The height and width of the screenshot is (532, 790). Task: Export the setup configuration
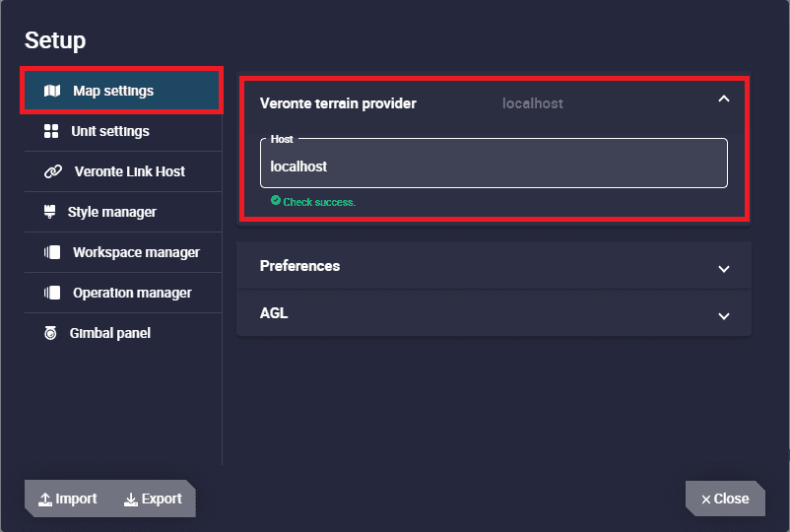click(x=153, y=499)
